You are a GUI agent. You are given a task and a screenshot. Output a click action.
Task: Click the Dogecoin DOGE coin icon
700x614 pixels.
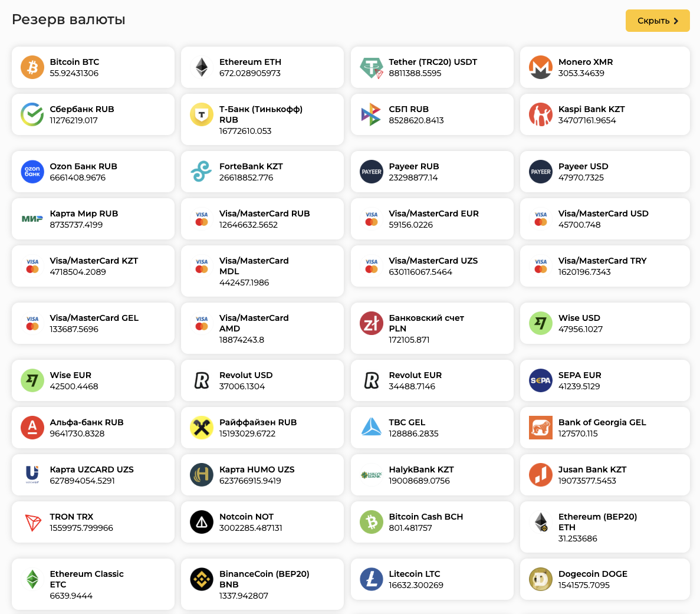pyautogui.click(x=541, y=579)
